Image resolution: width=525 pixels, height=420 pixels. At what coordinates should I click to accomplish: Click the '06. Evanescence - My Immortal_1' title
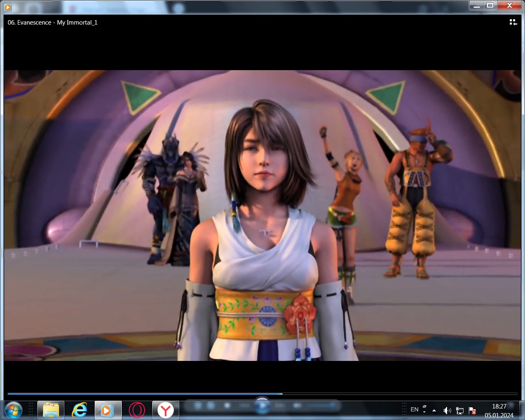point(52,22)
